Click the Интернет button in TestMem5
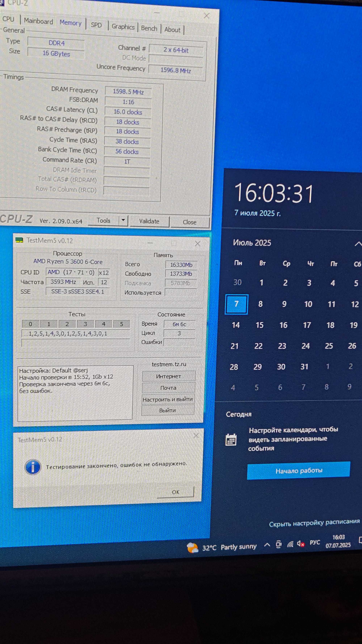This screenshot has height=644, width=362. point(169,376)
